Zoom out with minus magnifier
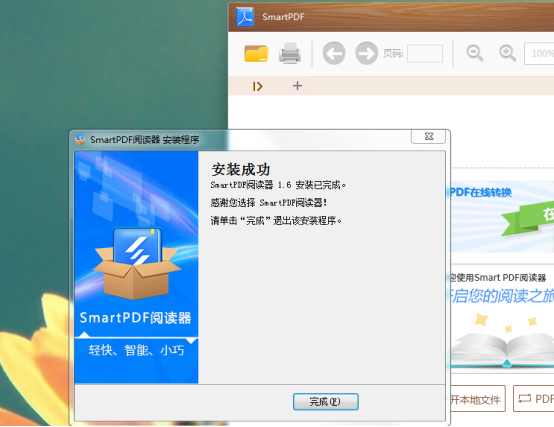554x427 pixels. pos(475,53)
